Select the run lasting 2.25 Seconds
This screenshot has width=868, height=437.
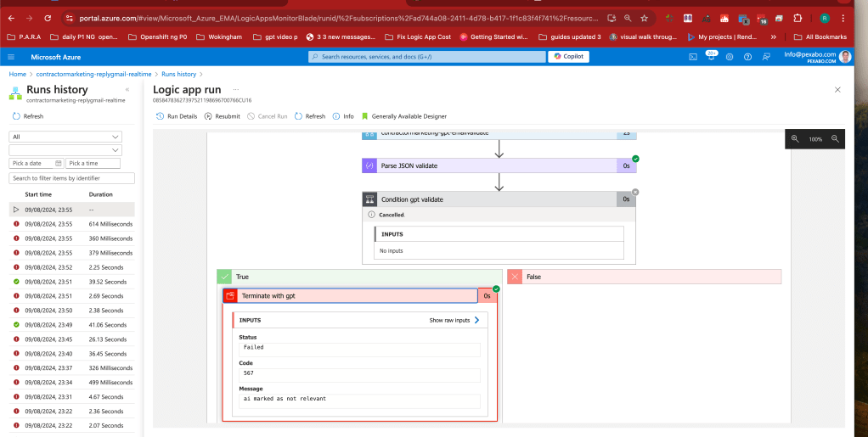72,267
